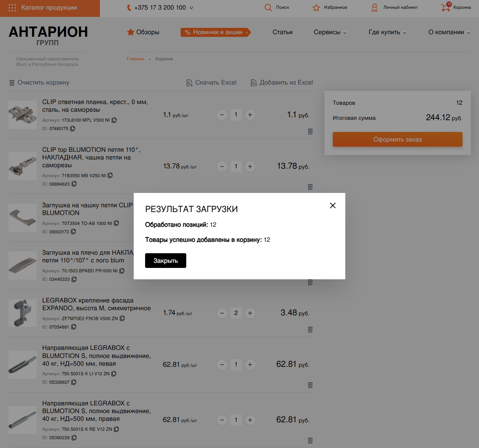This screenshot has width=479, height=448.
Task: Open Направляющая LEGRABOX левая product title
Action: (x=96, y=356)
